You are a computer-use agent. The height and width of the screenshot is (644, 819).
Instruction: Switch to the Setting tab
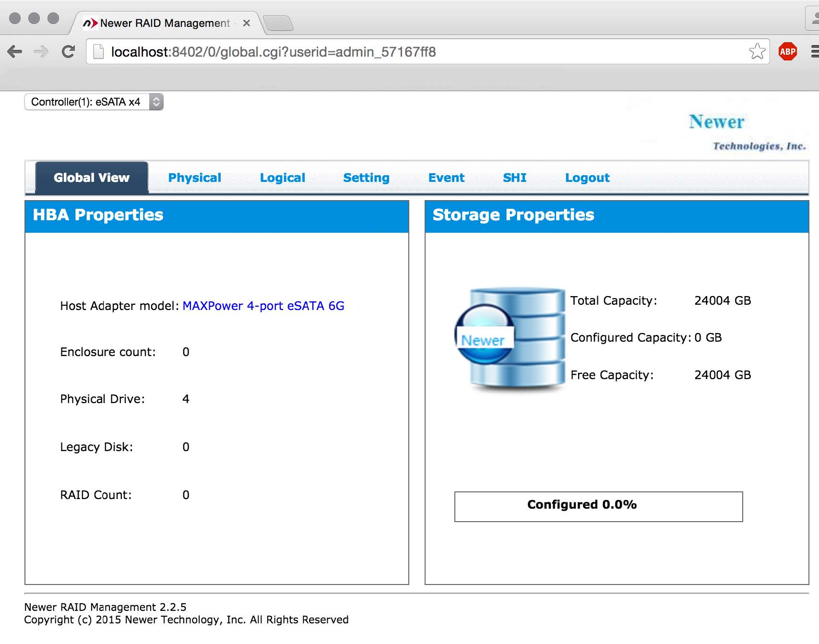click(x=366, y=178)
